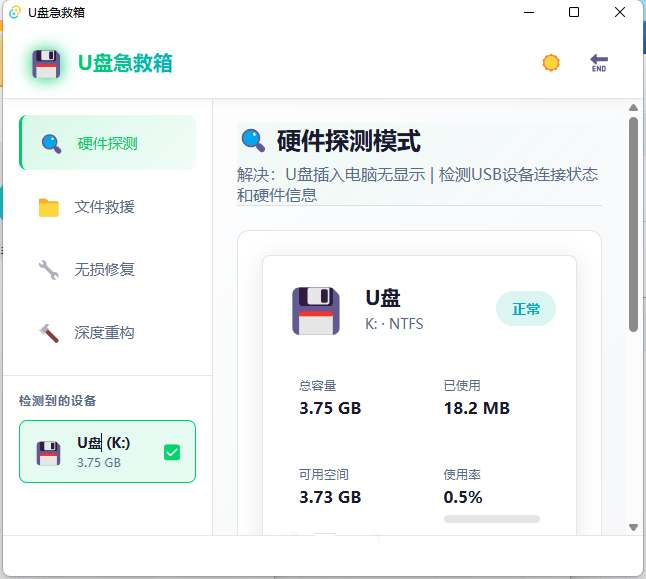Click the U盘 title in info card
The width and height of the screenshot is (646, 579).
pyautogui.click(x=383, y=298)
